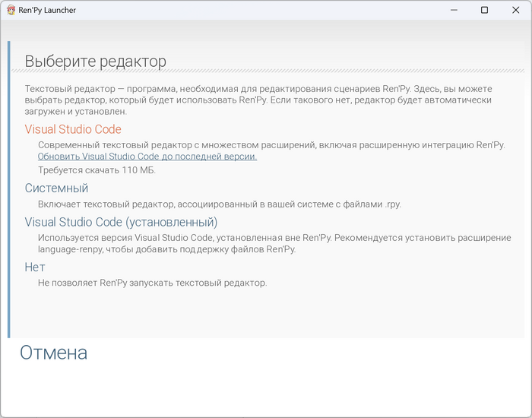
Task: Open the 'Обновить Visual Studio Code' update link
Action: (x=147, y=156)
